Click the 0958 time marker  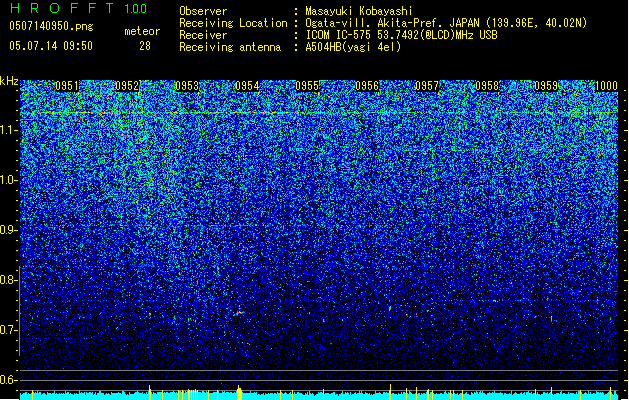487,86
